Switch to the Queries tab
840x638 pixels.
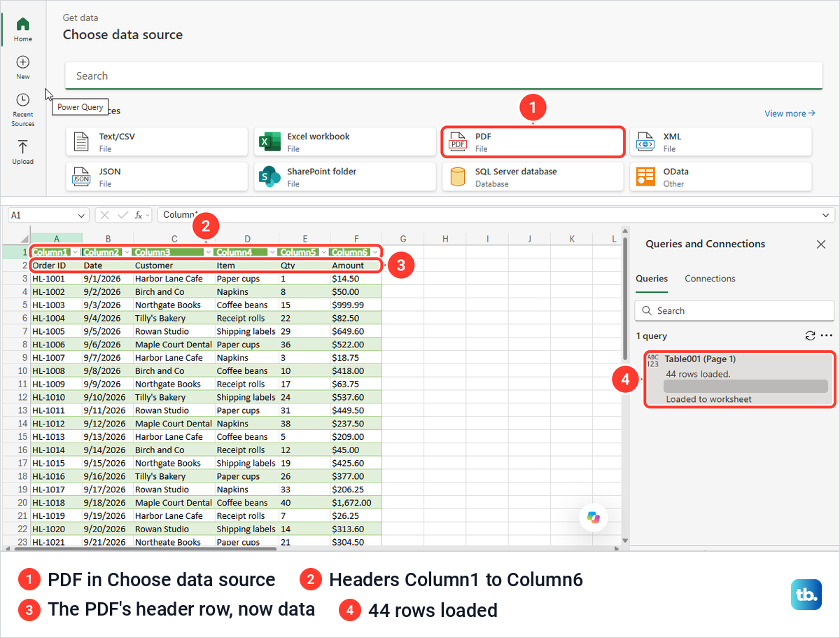pos(652,279)
